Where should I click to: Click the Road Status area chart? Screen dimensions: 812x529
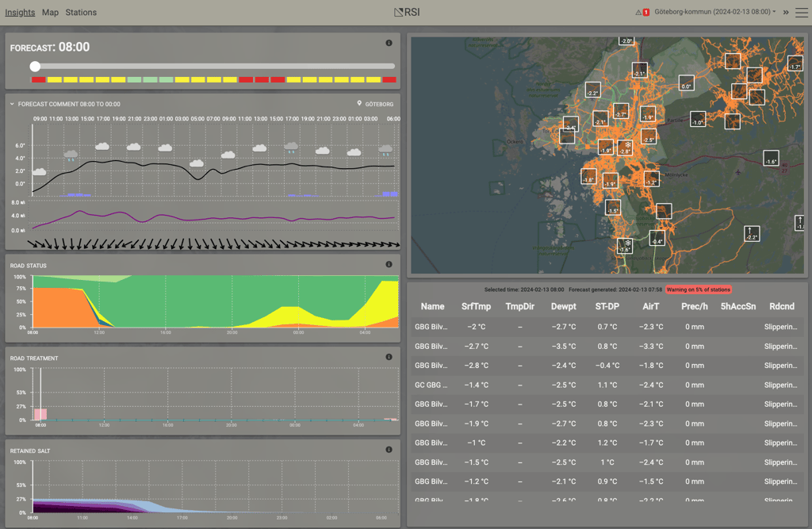point(216,301)
